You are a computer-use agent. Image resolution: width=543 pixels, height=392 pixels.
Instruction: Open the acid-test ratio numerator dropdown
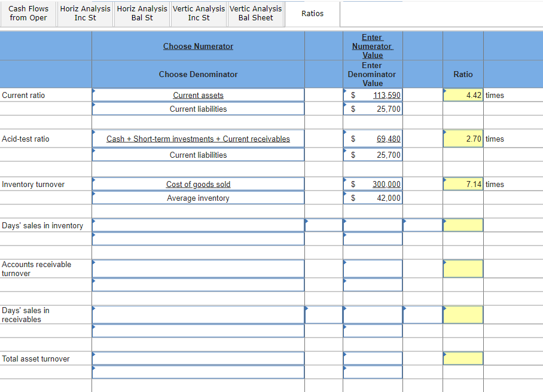[198, 139]
